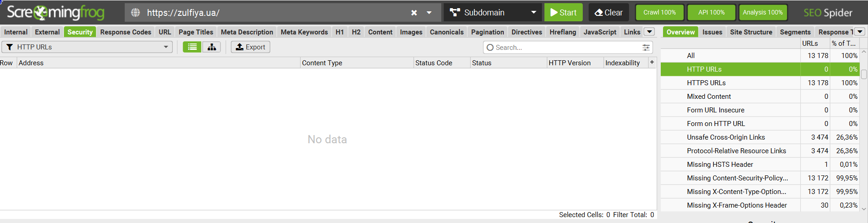Switch to list view of results

pos(192,47)
